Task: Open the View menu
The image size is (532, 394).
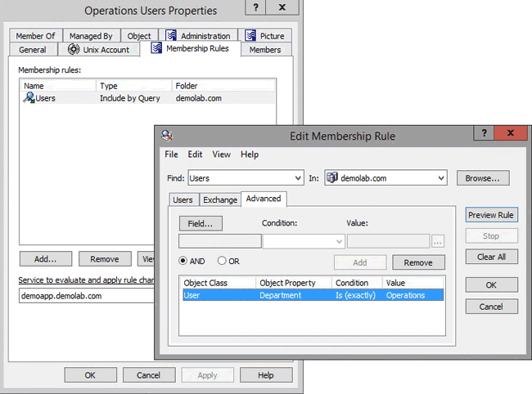Action: (222, 154)
